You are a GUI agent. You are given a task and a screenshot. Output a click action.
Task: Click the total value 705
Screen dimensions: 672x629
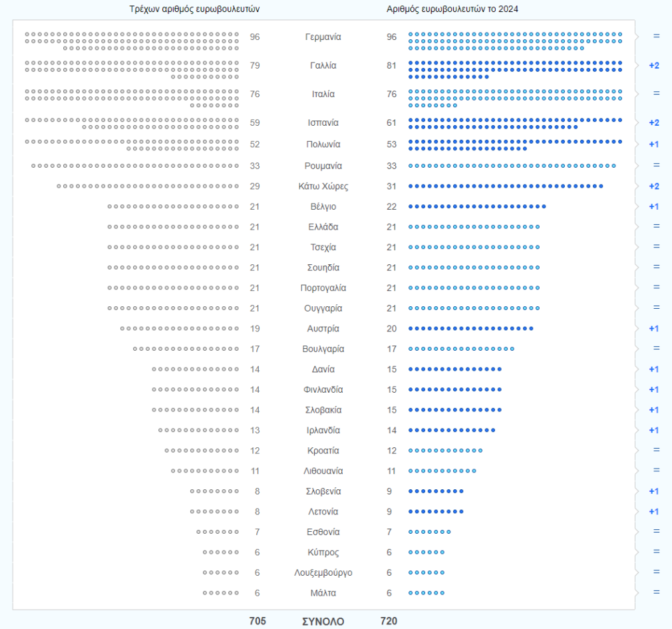click(257, 621)
